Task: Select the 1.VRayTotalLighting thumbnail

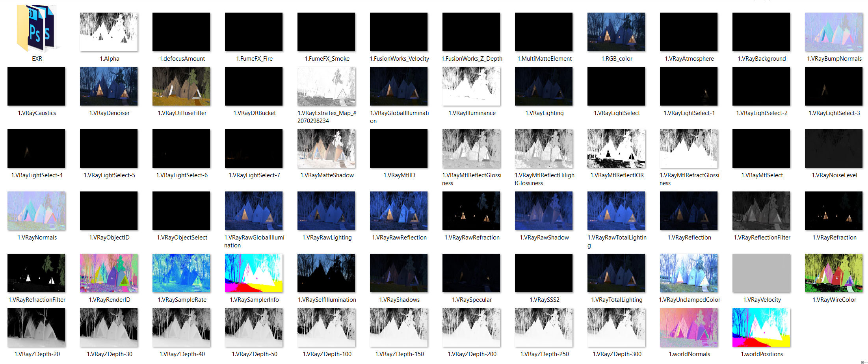Action: tap(616, 273)
